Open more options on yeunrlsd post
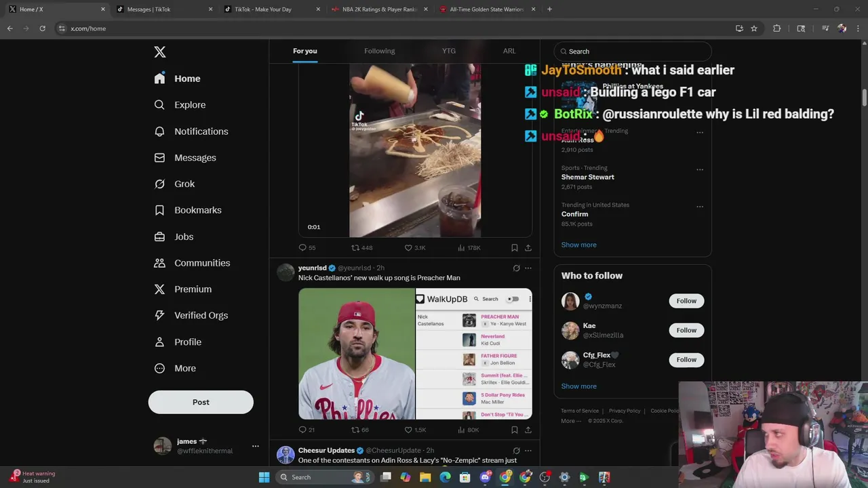868x488 pixels. pos(528,268)
